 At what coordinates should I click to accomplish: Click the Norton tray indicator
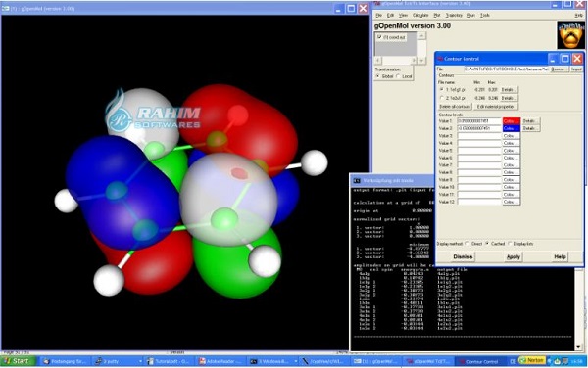coord(531,360)
